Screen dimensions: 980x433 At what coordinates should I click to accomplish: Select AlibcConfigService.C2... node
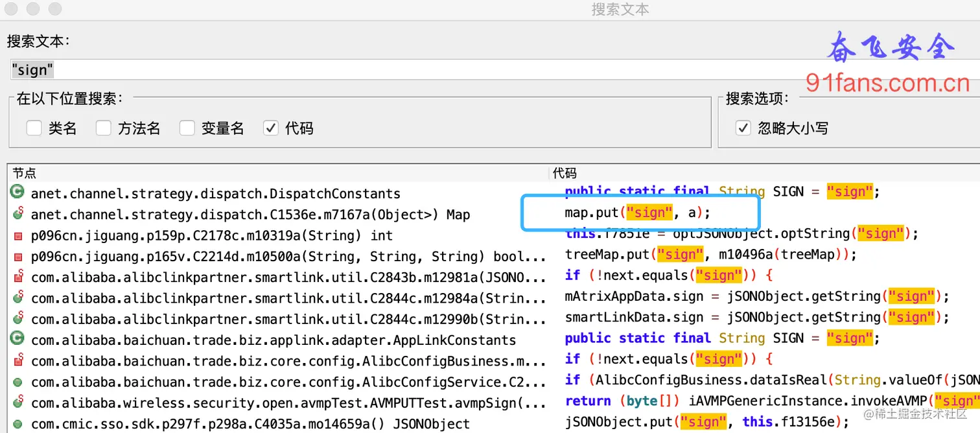[288, 382]
